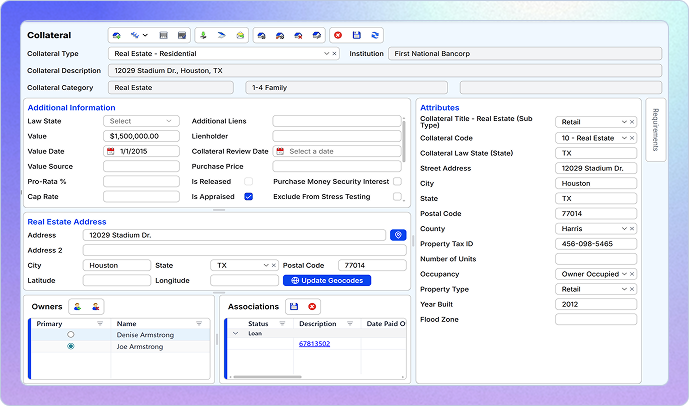This screenshot has height=406, width=689.
Task: Open the Occupancy dropdown
Action: pos(622,274)
